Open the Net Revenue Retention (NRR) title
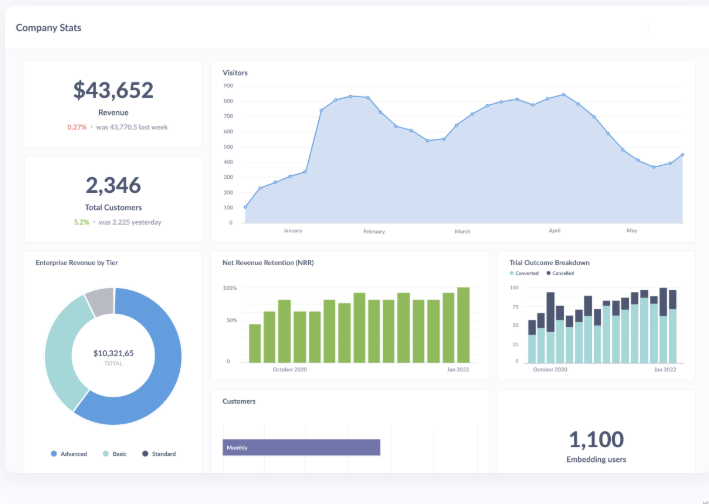This screenshot has height=504, width=709. [267, 263]
